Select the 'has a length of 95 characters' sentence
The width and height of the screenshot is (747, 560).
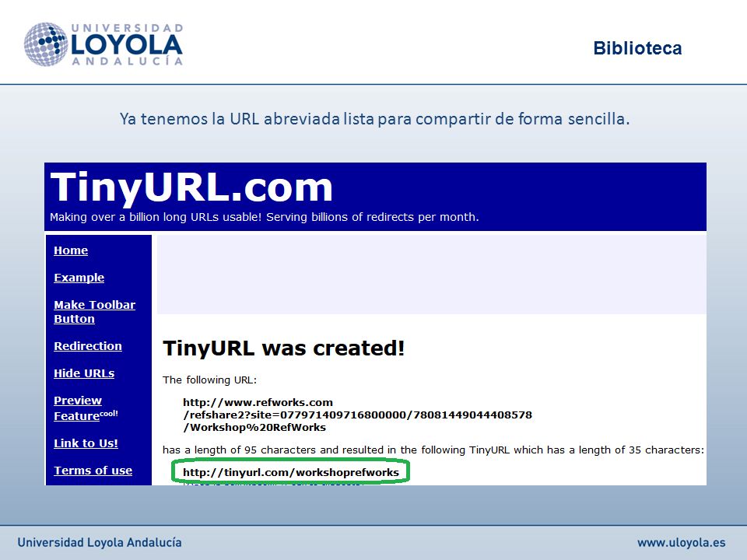tap(433, 450)
